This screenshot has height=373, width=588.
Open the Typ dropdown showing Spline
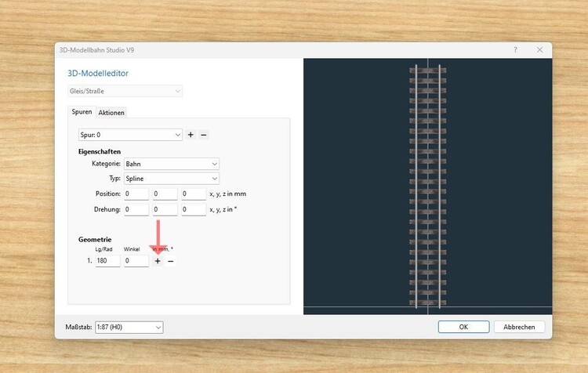point(172,179)
